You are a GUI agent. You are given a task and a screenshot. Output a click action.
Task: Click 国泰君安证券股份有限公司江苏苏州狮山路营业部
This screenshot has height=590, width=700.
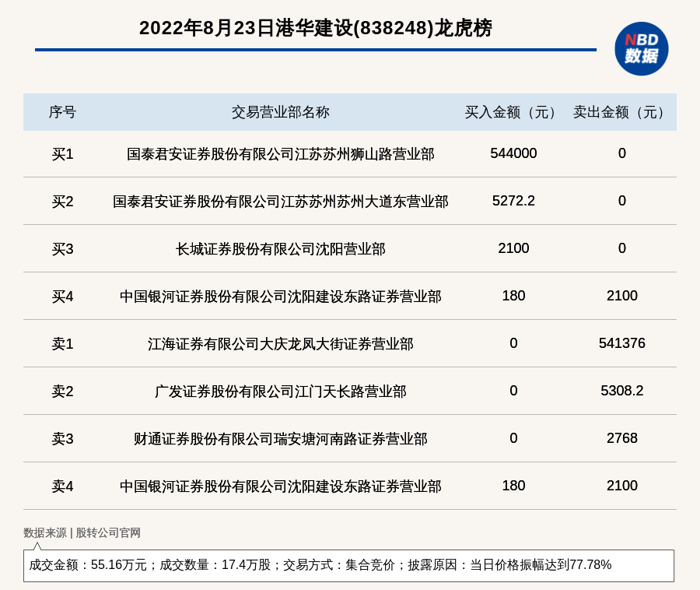[x=280, y=154]
